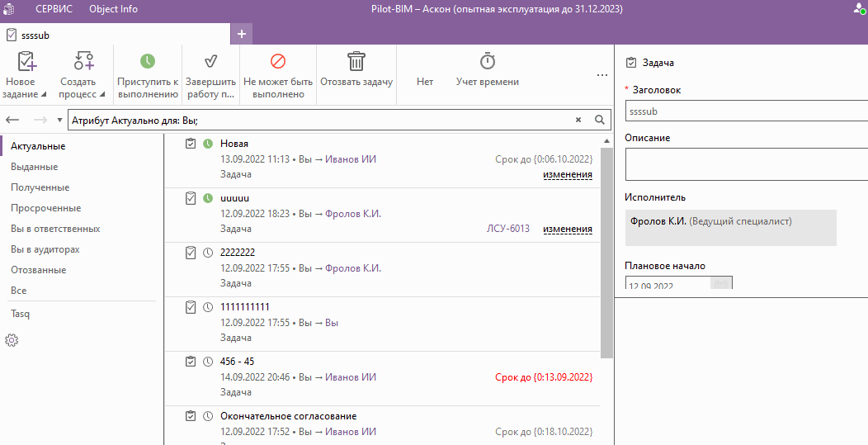Select the 'Просроченные' filter in sidebar

click(45, 208)
